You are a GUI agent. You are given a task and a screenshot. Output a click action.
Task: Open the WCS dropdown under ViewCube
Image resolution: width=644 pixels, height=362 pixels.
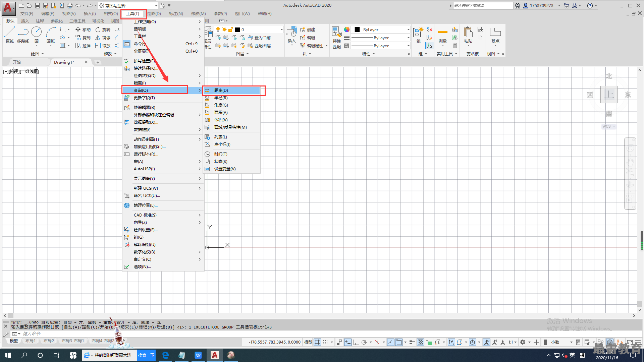coord(609,126)
